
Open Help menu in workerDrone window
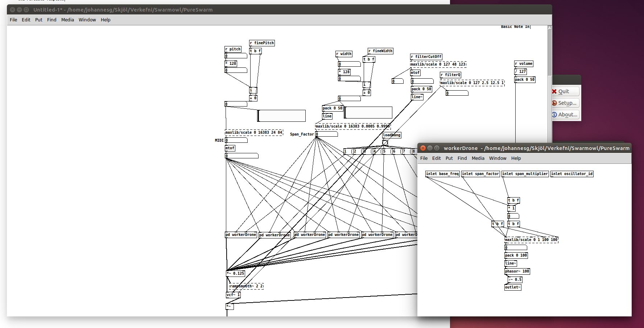[x=516, y=158]
